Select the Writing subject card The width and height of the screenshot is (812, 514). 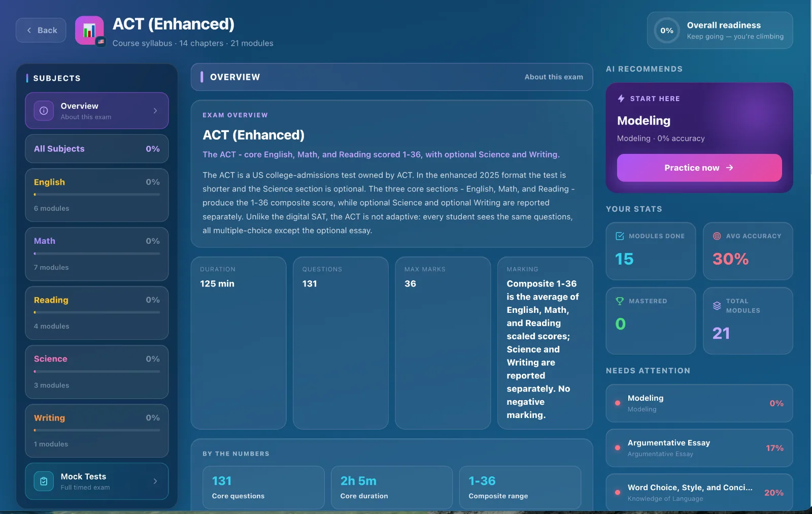(x=97, y=431)
